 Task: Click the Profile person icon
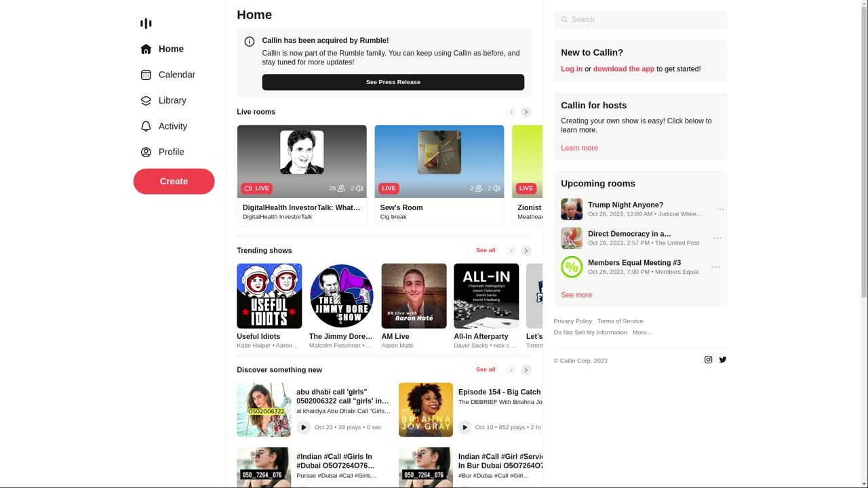click(x=146, y=152)
